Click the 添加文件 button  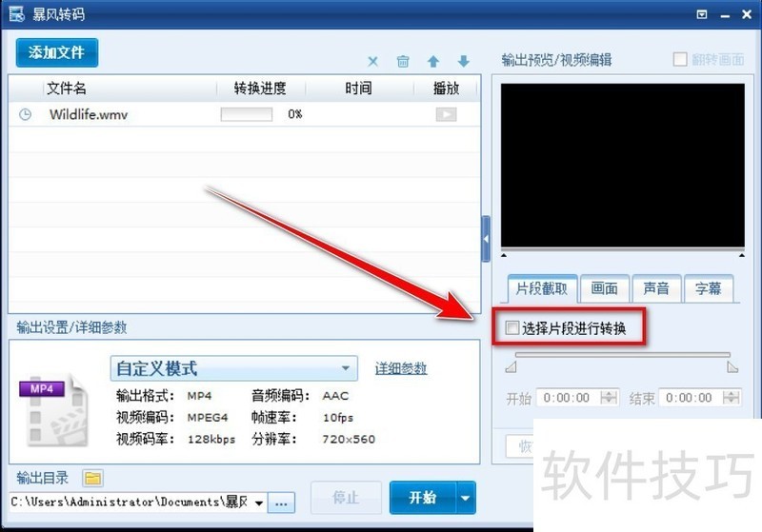click(57, 52)
